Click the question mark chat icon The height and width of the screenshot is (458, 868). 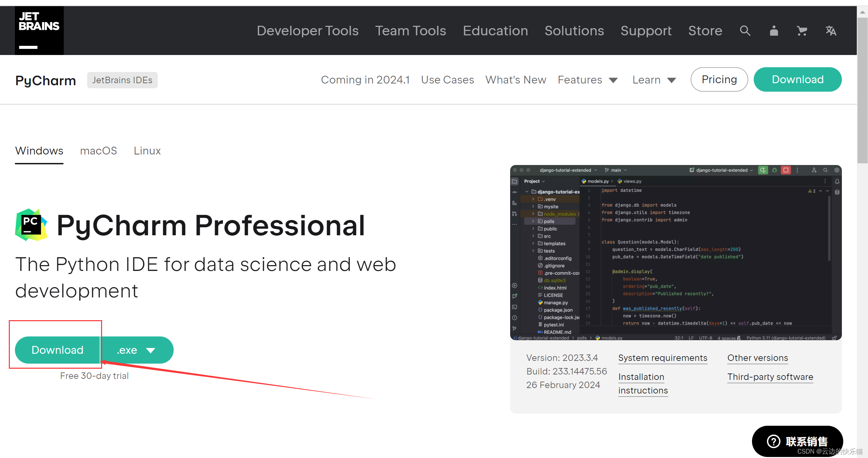[774, 441]
